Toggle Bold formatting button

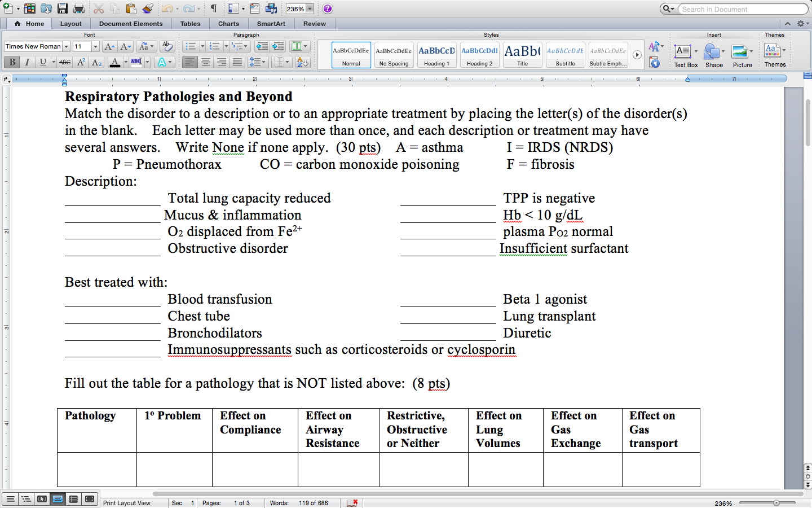coord(12,62)
